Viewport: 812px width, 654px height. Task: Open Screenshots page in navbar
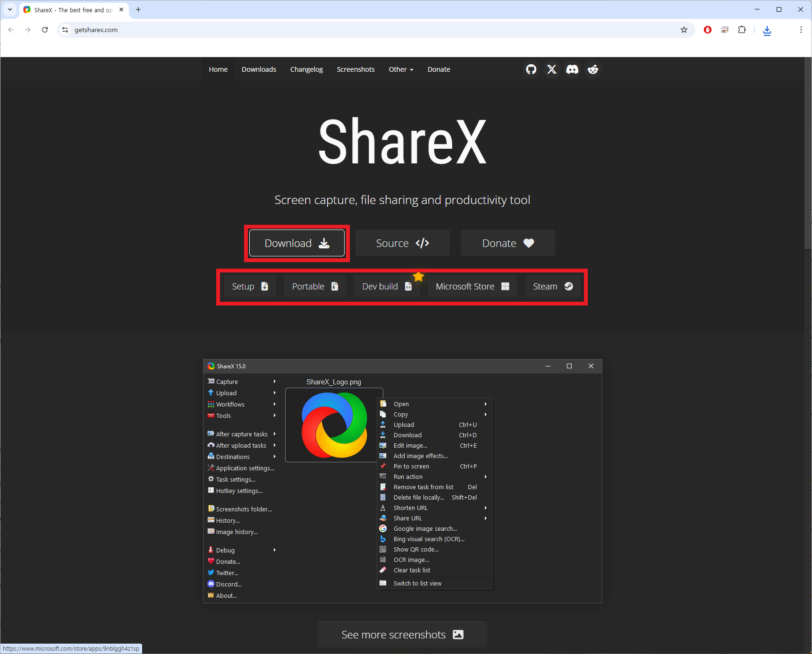coord(355,69)
